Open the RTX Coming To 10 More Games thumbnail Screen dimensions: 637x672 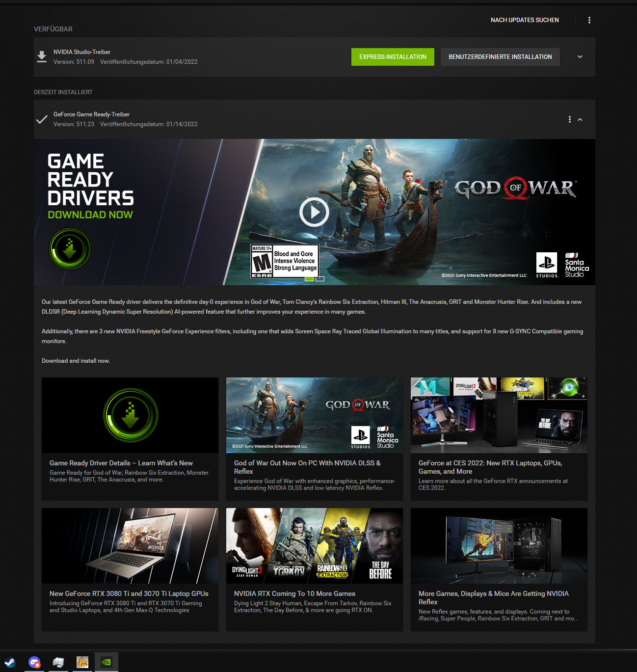click(x=315, y=546)
